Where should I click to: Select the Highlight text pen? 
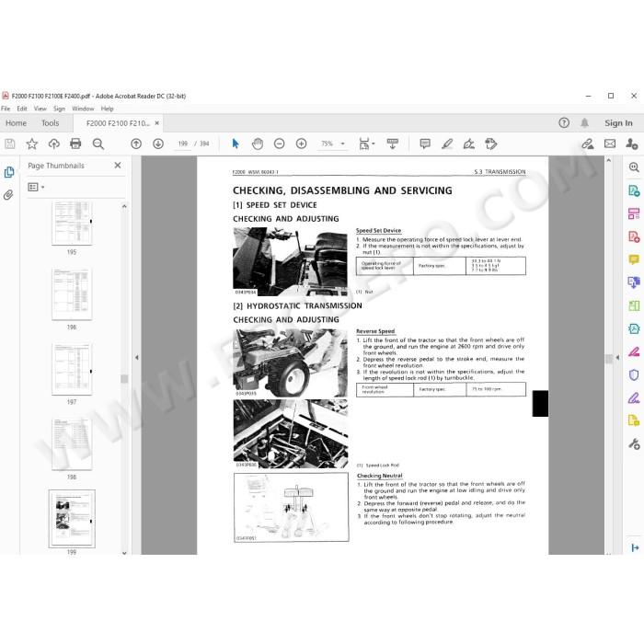click(447, 144)
